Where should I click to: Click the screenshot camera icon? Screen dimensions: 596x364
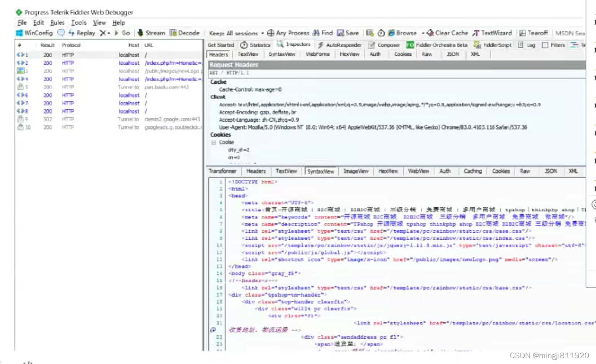pyautogui.click(x=370, y=33)
